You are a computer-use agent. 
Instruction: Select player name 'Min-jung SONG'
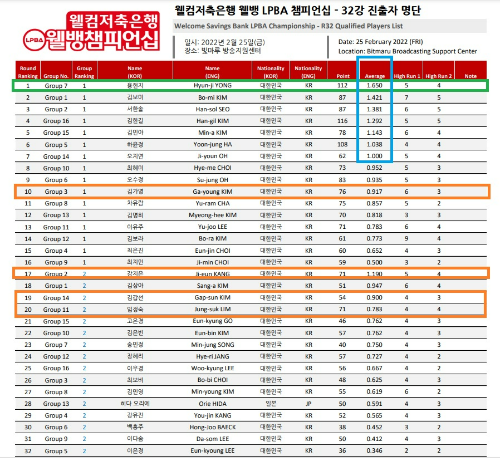coord(212,345)
